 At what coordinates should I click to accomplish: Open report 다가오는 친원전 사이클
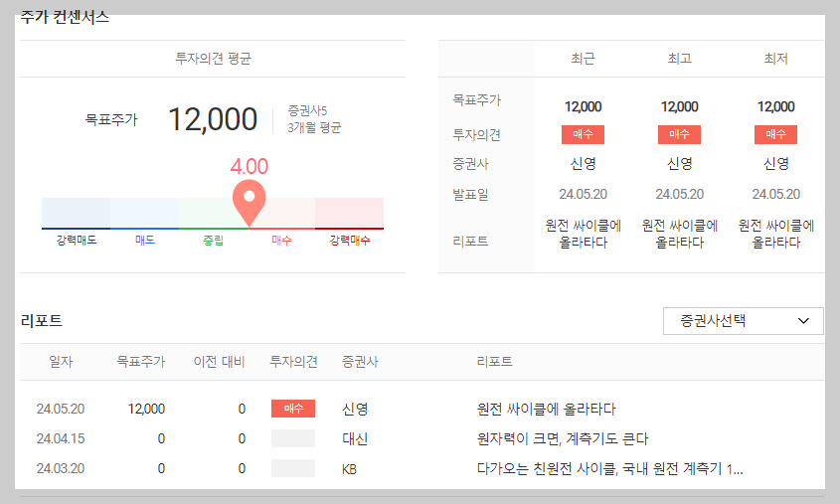[609, 469]
